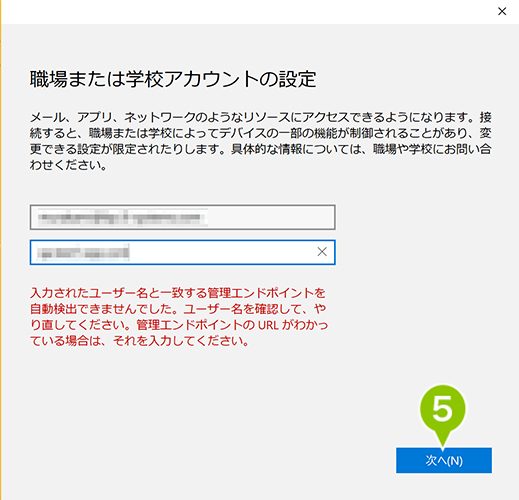Click the 職場や学校にお問い合 text in description
Image resolution: width=519 pixels, height=500 pixels.
432,149
